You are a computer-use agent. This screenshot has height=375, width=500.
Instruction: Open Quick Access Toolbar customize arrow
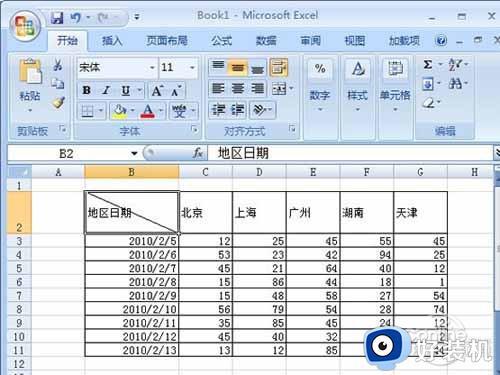[137, 17]
